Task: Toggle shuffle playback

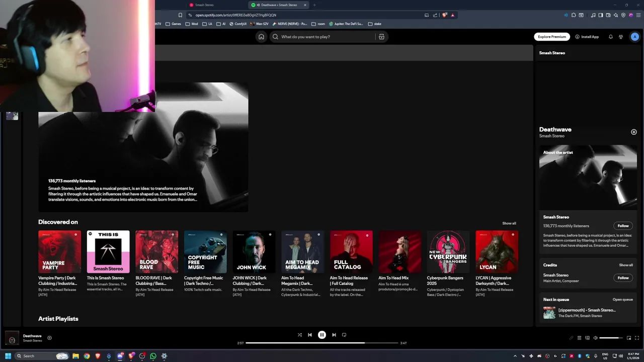Action: point(299,335)
